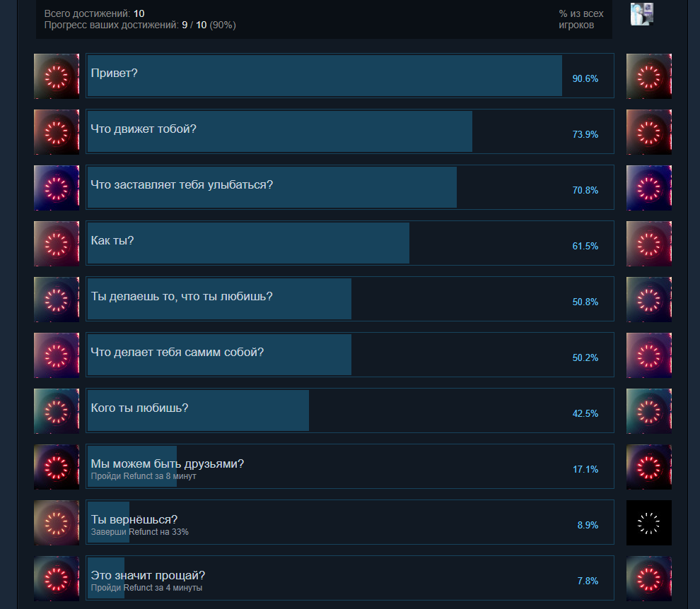
Task: Click the 'Что делает тебя самим собой?' title
Action: pos(177,352)
